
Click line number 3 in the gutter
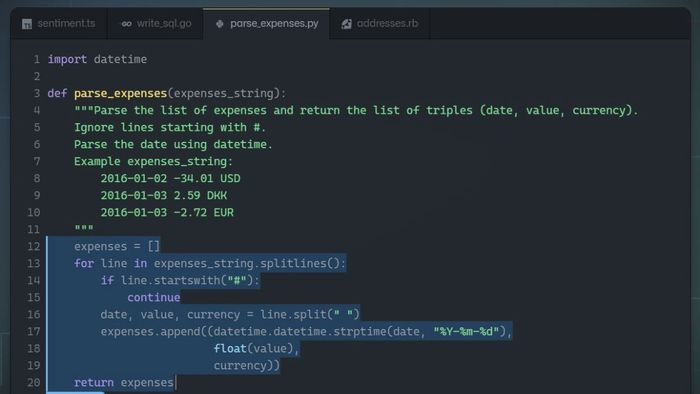pos(37,93)
